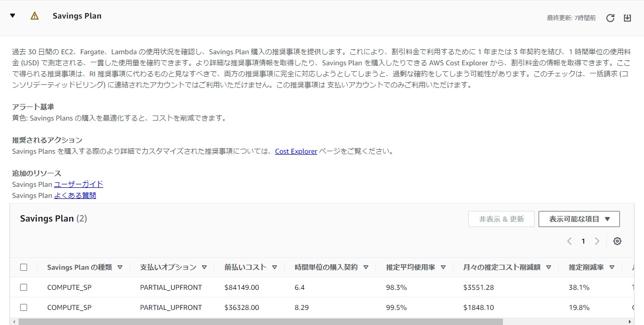
Task: Click the Savings Plan (2) table title
Action: click(54, 219)
